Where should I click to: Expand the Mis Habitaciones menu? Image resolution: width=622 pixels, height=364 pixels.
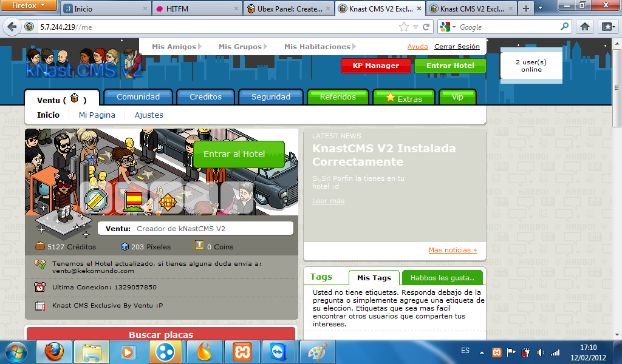click(320, 46)
